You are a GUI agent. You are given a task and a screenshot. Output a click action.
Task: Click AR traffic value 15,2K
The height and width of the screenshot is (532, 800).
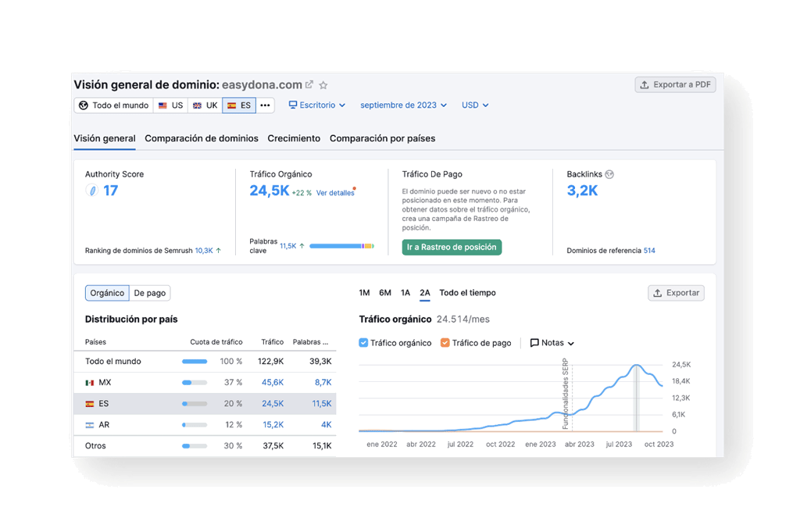pyautogui.click(x=273, y=425)
